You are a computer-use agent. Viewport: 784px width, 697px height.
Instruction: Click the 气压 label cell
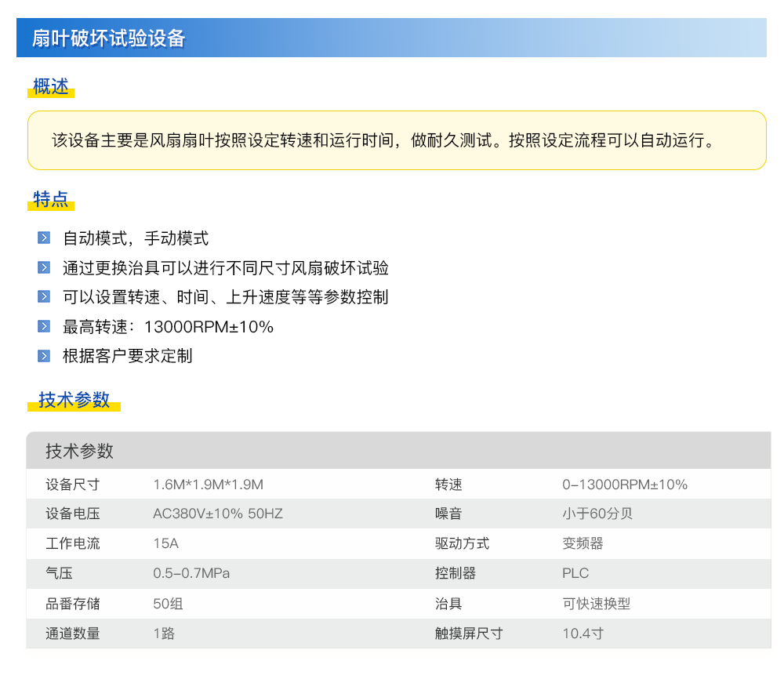tap(59, 573)
